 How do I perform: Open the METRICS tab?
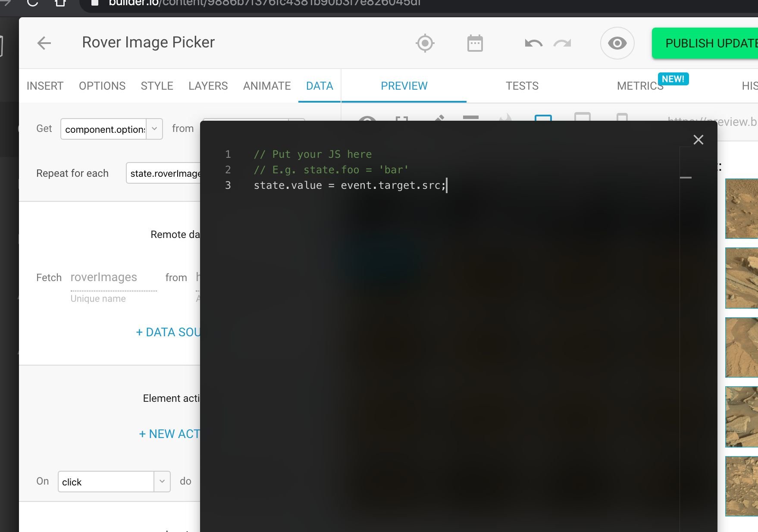(640, 86)
